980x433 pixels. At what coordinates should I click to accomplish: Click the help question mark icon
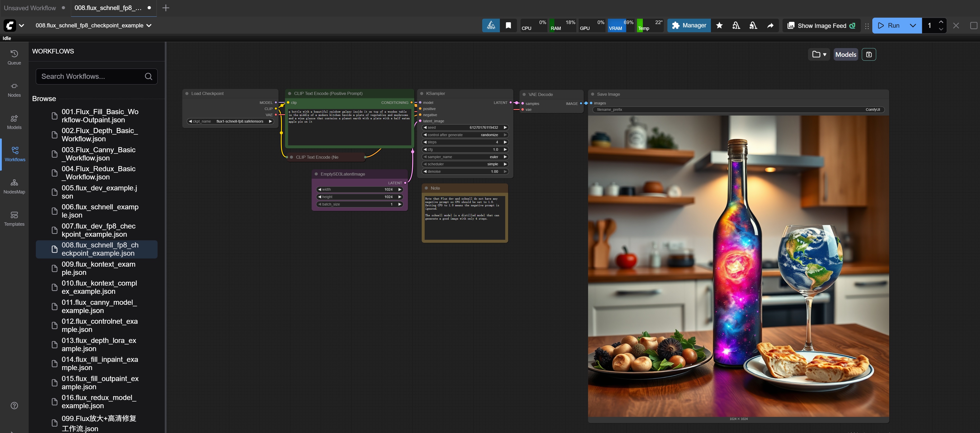tap(14, 405)
